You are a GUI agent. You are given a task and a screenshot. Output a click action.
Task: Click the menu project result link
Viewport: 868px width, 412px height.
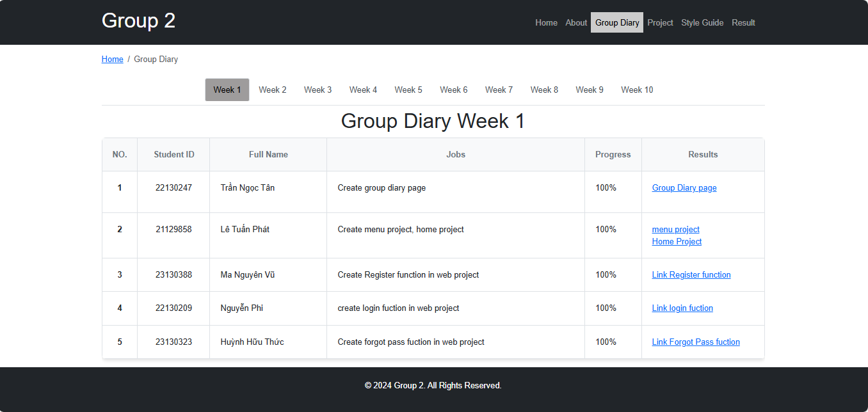point(675,230)
